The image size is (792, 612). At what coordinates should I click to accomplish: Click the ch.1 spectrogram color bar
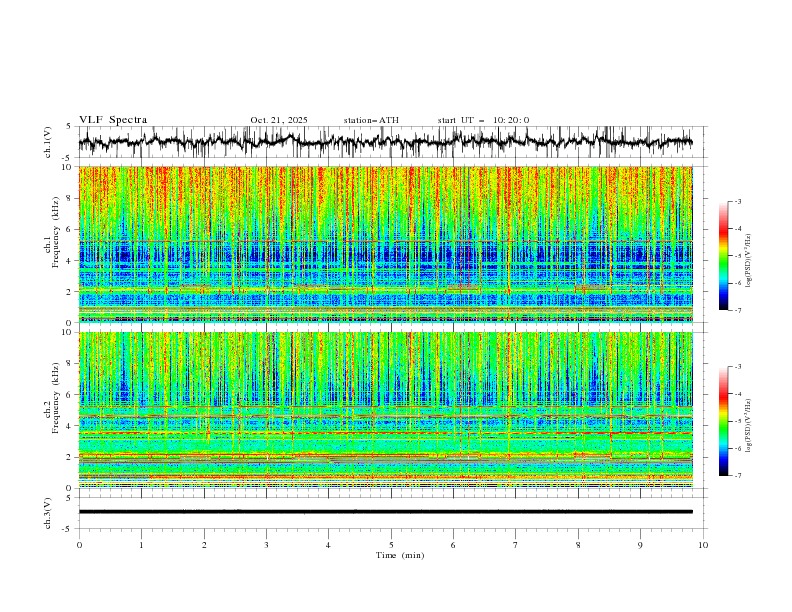[x=724, y=256]
